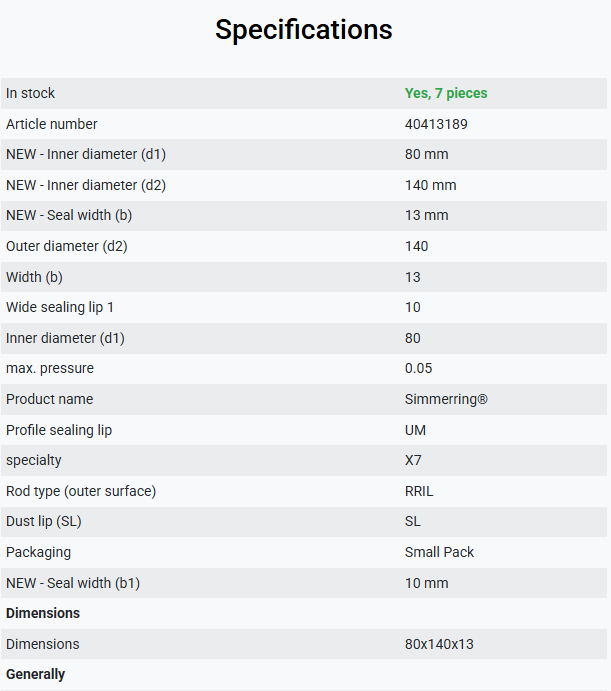This screenshot has height=691, width=611.
Task: Click the 'NEW - Seal width (b1)' label
Action: [x=73, y=583]
